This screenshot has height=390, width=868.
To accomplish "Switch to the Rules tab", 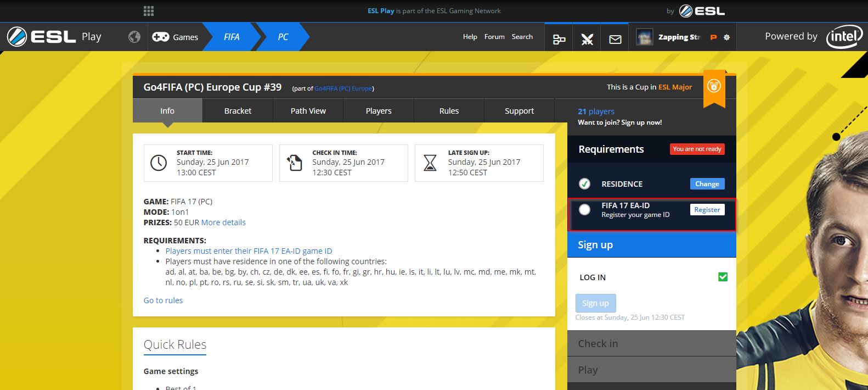I will pos(449,111).
